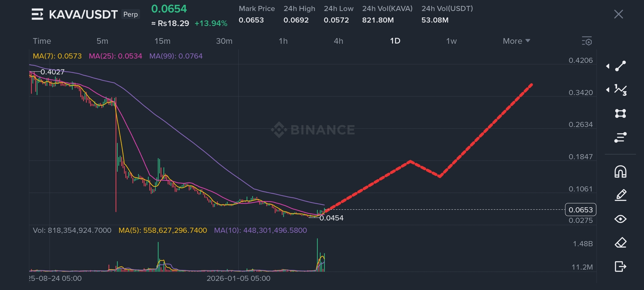The image size is (644, 290).
Task: Exit drawing mode using exit icon
Action: pyautogui.click(x=620, y=266)
